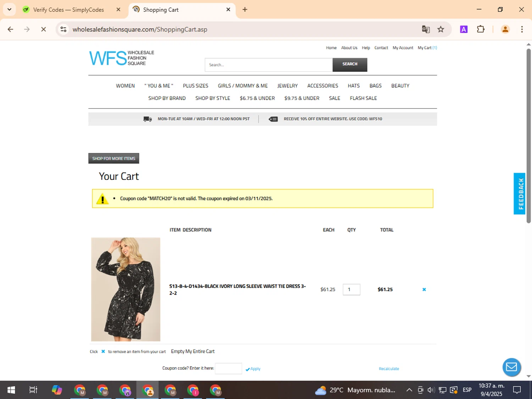The image size is (532, 399).
Task: Open the JEWELRY category
Action: click(x=287, y=86)
